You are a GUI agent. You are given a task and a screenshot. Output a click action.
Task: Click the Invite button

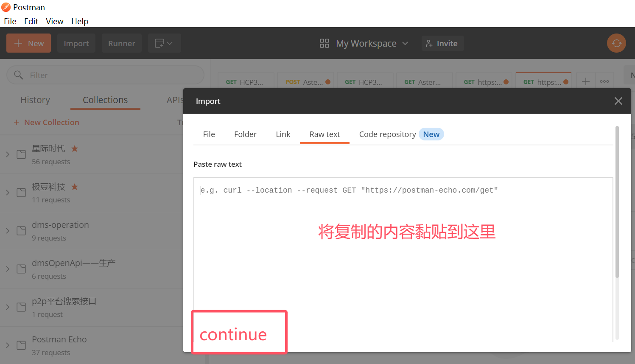click(x=442, y=43)
